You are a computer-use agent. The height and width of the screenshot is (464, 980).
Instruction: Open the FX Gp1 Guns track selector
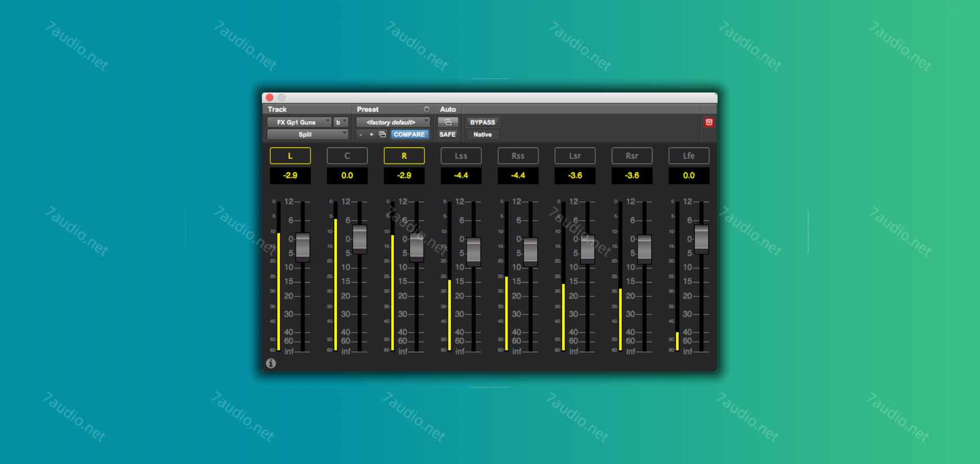click(x=299, y=122)
